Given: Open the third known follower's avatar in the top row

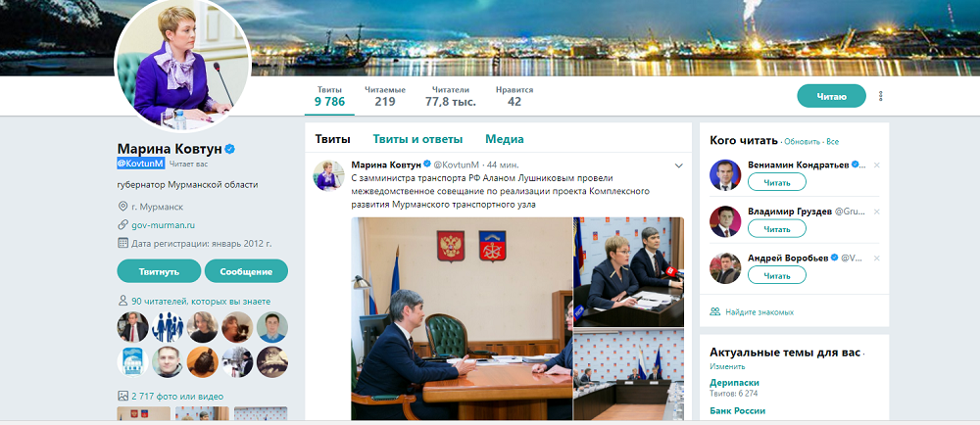Looking at the screenshot, I should (x=203, y=327).
